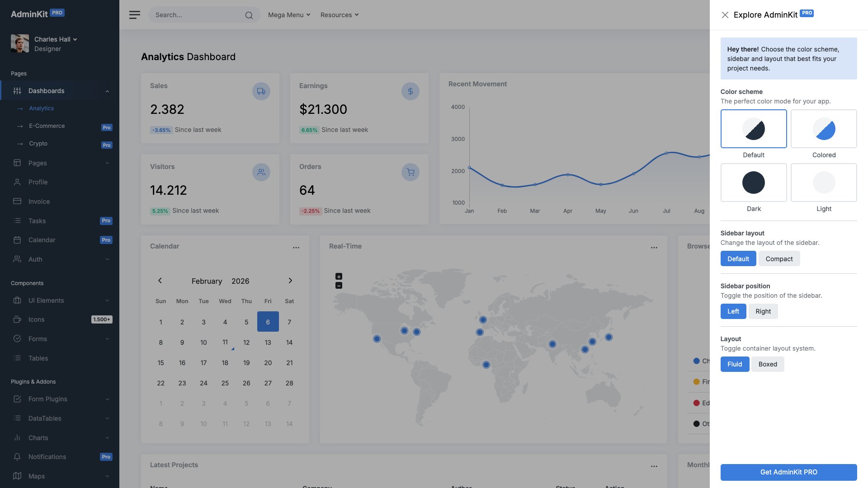Image resolution: width=868 pixels, height=488 pixels.
Task: Switch container layout to Boxed
Action: point(768,364)
